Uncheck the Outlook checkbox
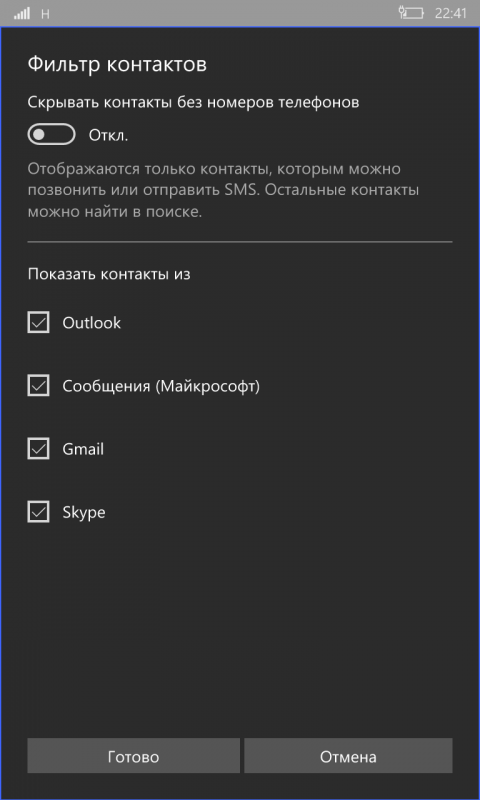 38,322
